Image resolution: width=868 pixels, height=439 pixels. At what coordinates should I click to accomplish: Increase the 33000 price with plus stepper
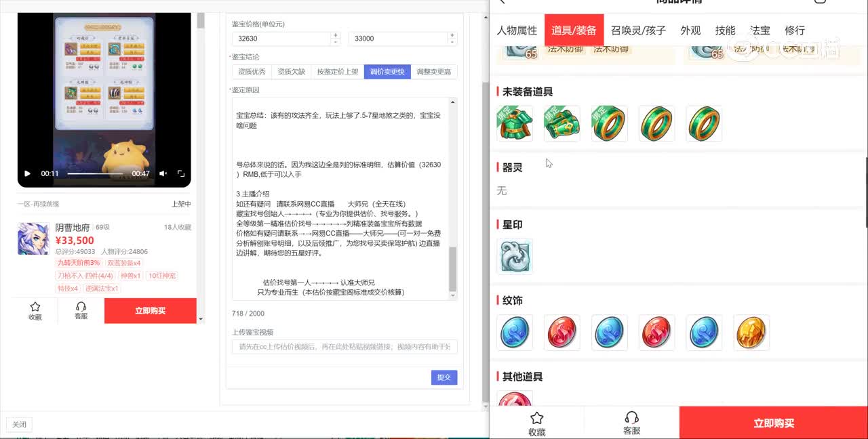452,35
